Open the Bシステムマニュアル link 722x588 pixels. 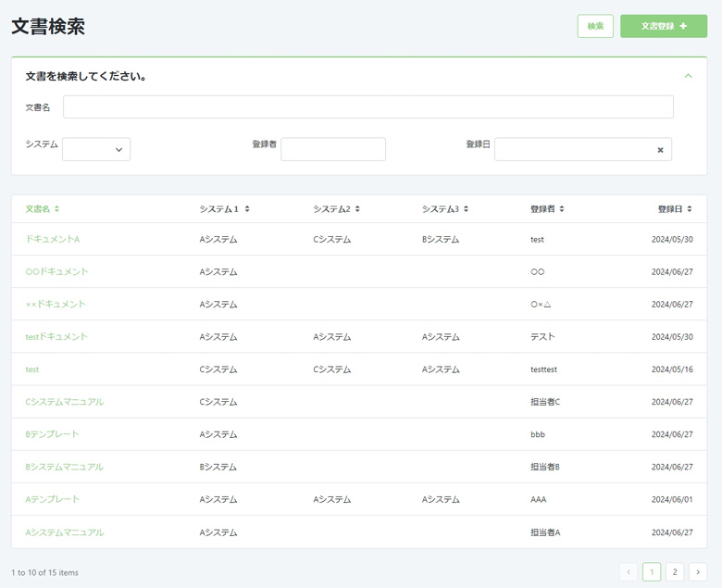pos(65,467)
